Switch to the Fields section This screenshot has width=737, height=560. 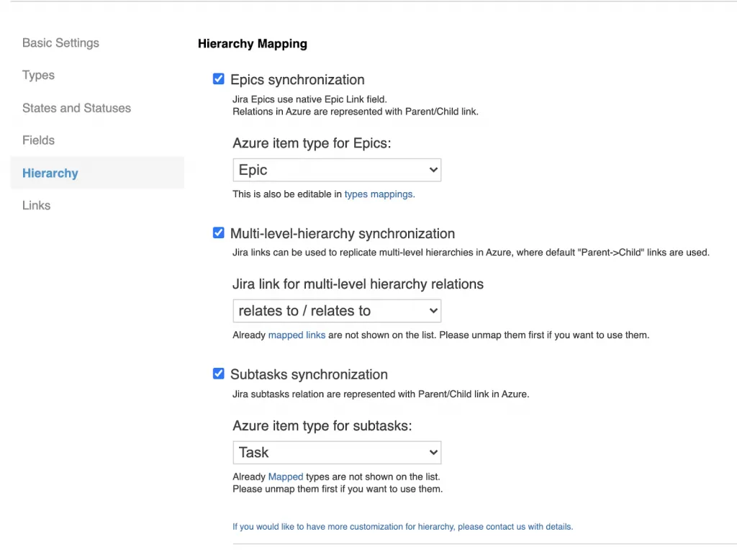38,140
